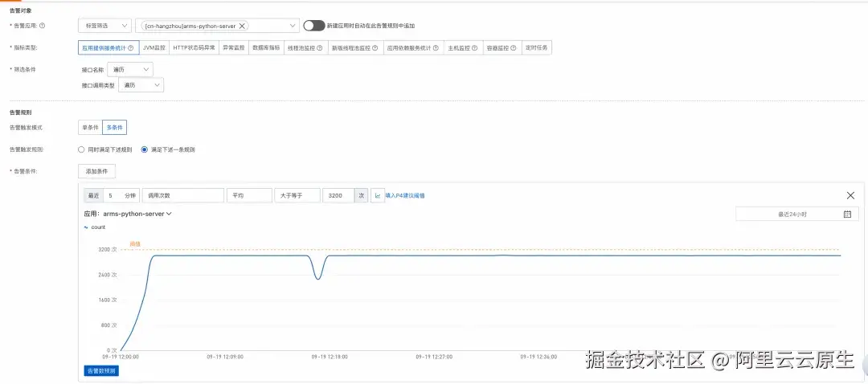Open the 大于等于 operator dropdown

(297, 196)
